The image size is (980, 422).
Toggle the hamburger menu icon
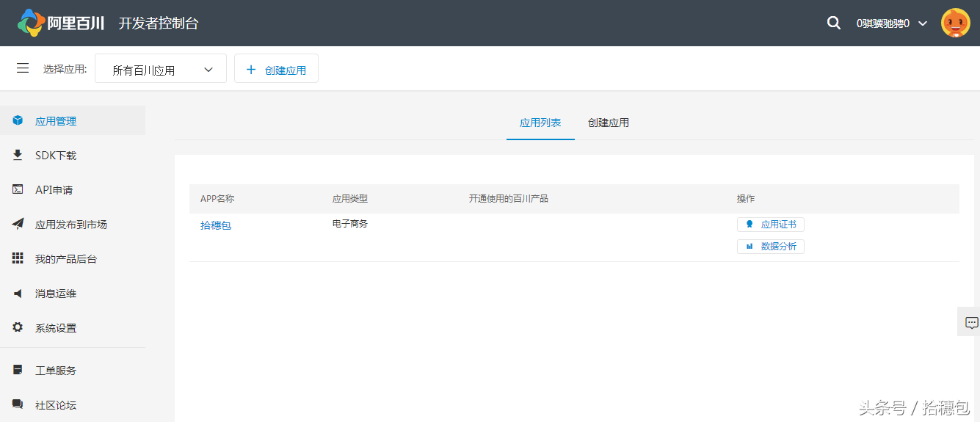point(23,68)
